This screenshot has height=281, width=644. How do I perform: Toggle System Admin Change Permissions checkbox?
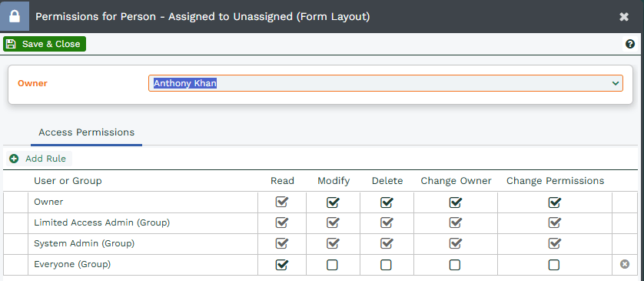click(x=554, y=243)
